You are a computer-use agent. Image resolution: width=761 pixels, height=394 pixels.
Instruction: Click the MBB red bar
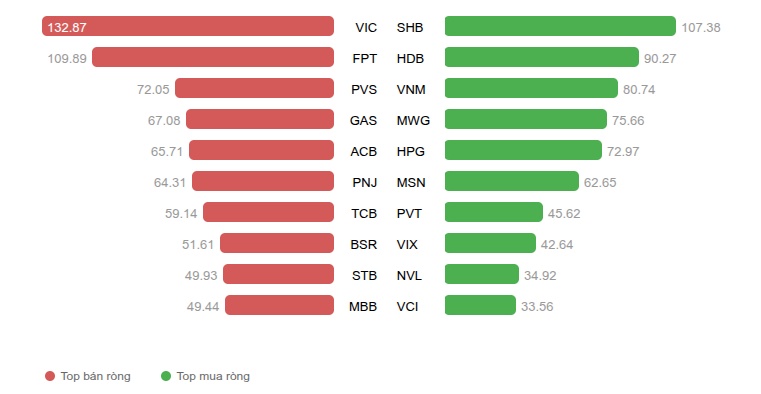point(280,305)
